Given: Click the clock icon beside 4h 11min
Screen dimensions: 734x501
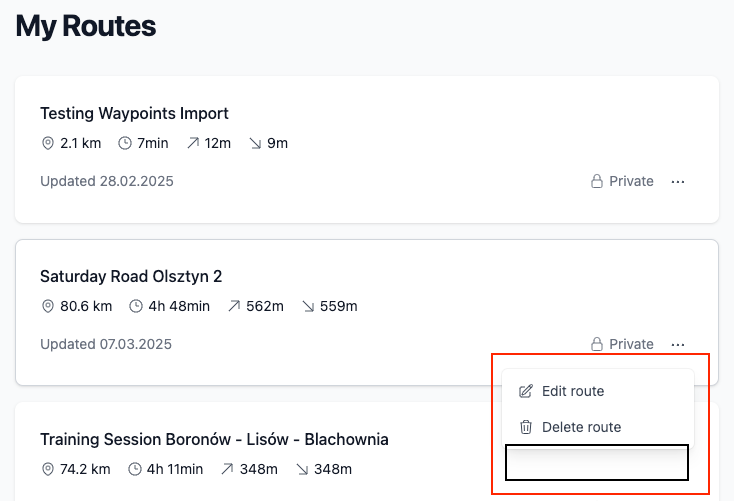Looking at the screenshot, I should [x=135, y=469].
